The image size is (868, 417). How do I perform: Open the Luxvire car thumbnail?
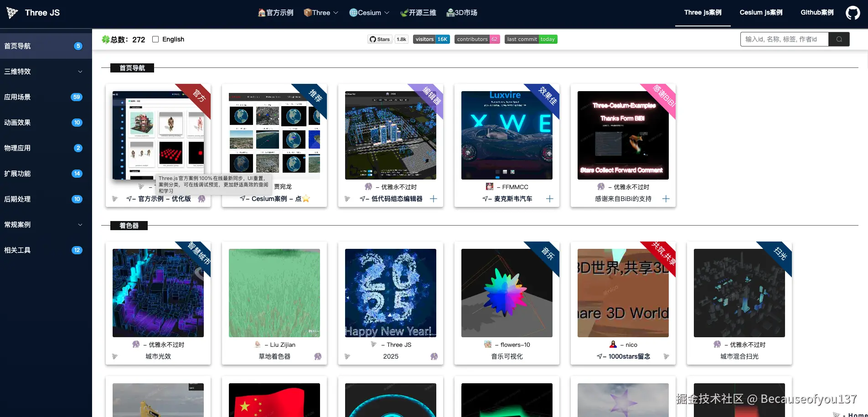pyautogui.click(x=507, y=135)
